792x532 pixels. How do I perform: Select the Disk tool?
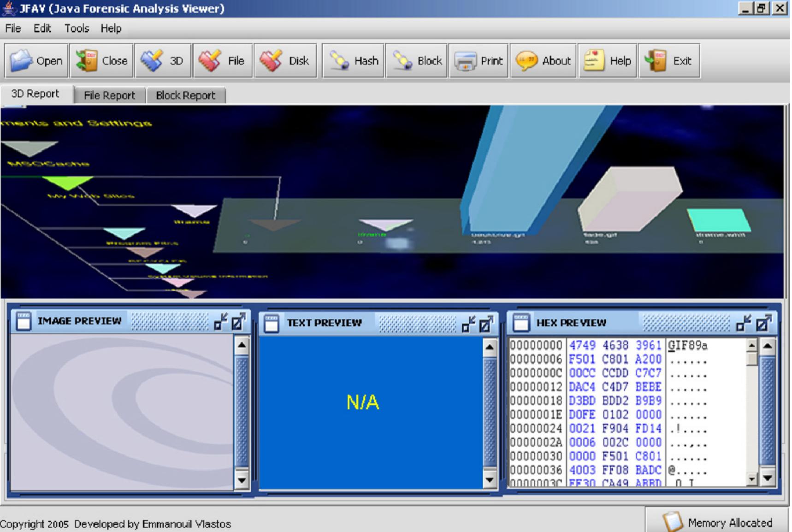pos(286,60)
